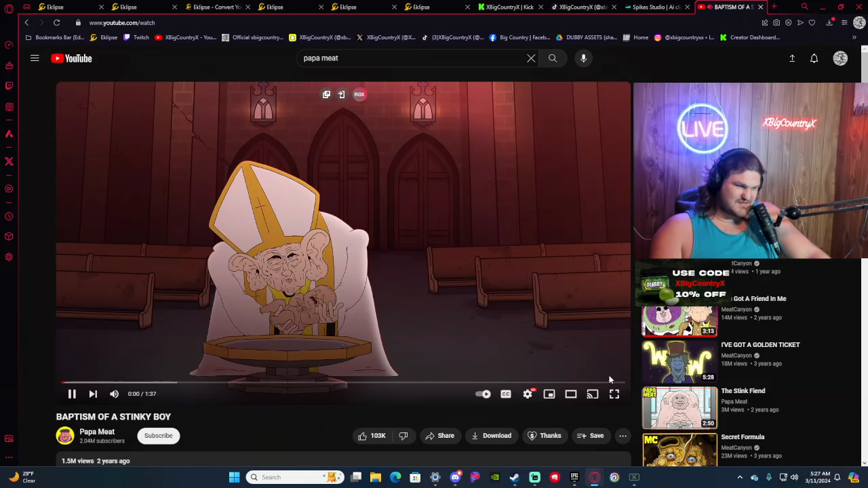The image size is (868, 488).
Task: Open the Opera sidebar history clock icon
Action: 9,217
